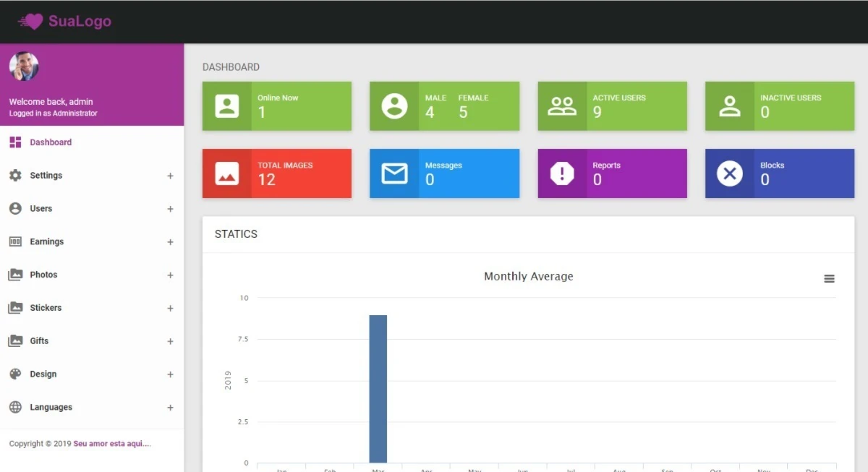This screenshot has width=868, height=472.
Task: Click the Reports exclamation icon
Action: (x=562, y=173)
